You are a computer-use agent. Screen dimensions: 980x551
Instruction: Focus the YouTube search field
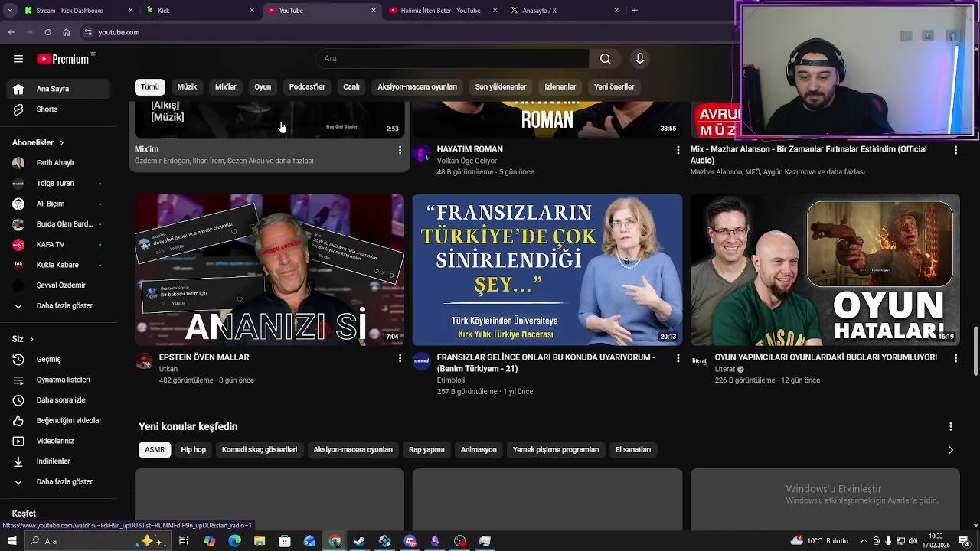tap(452, 59)
